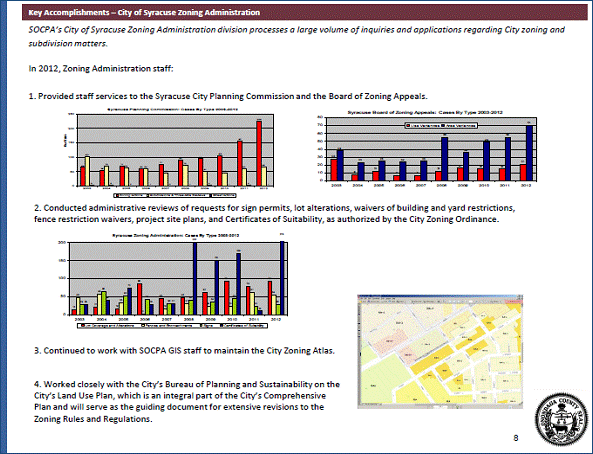Click the 2003 axis label in Zoning Appeals chart

336,185
